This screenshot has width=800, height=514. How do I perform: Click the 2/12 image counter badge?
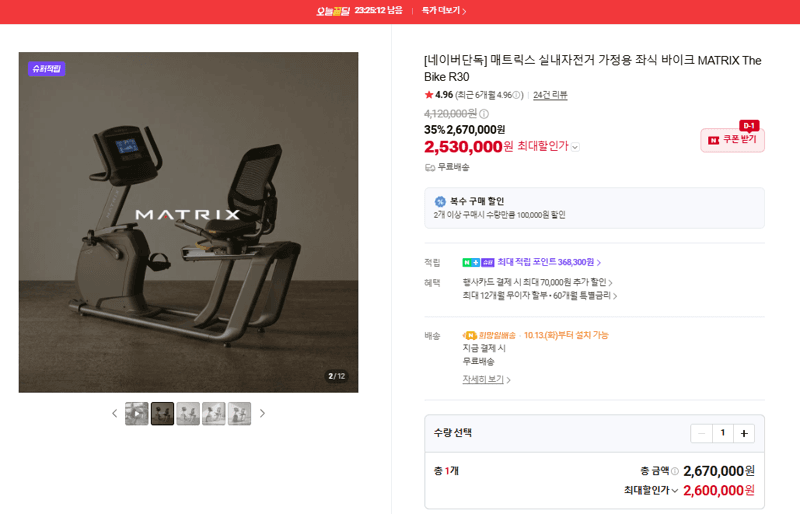(x=337, y=376)
